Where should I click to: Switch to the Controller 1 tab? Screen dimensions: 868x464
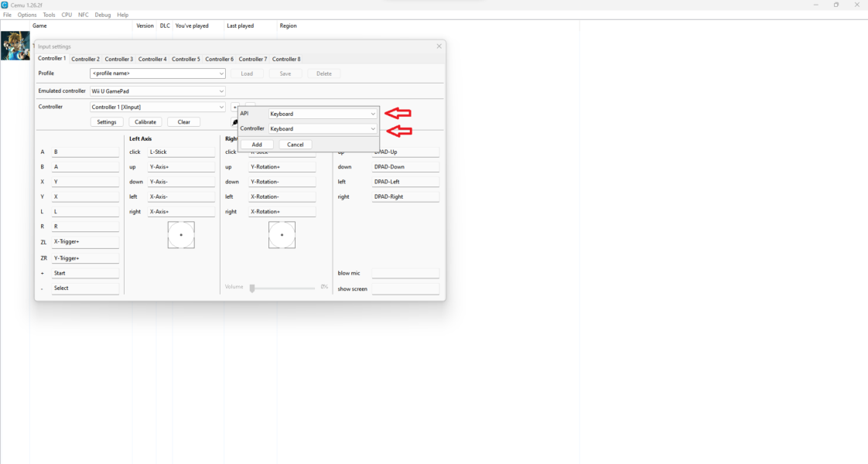point(52,59)
